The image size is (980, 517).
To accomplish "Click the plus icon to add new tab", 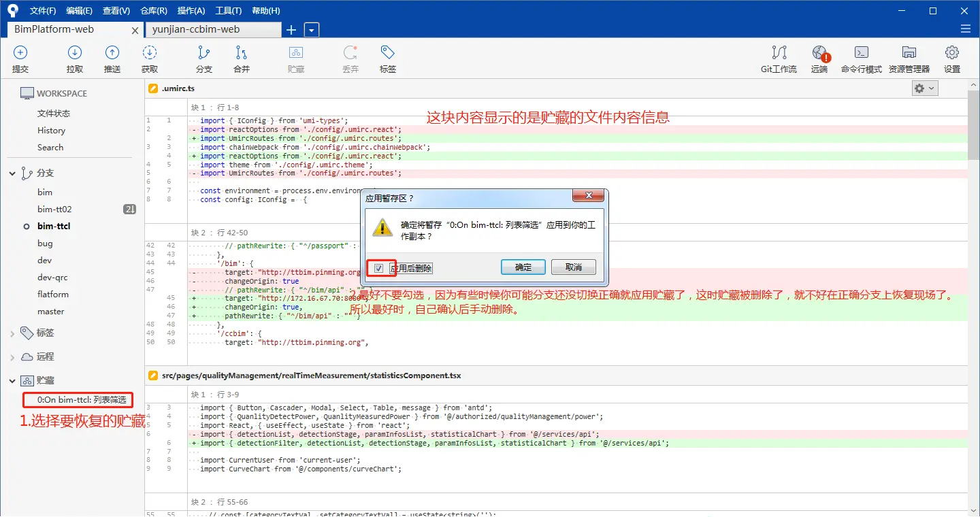I will point(291,30).
